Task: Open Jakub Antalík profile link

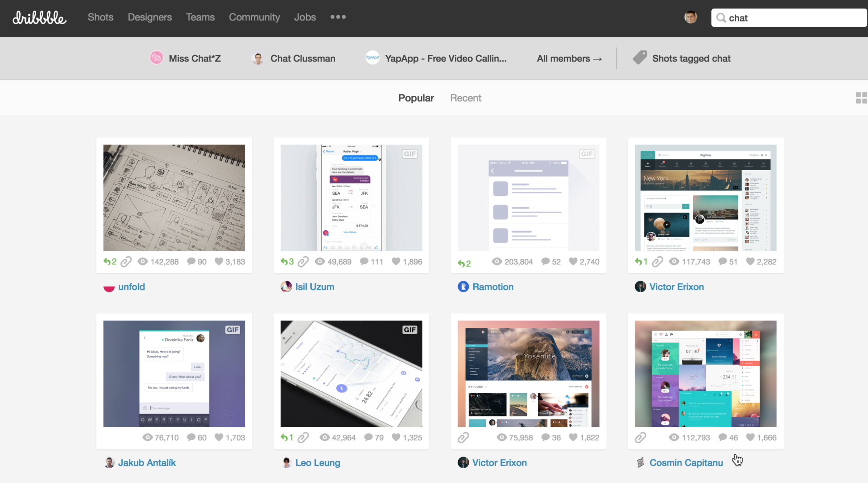Action: tap(147, 463)
